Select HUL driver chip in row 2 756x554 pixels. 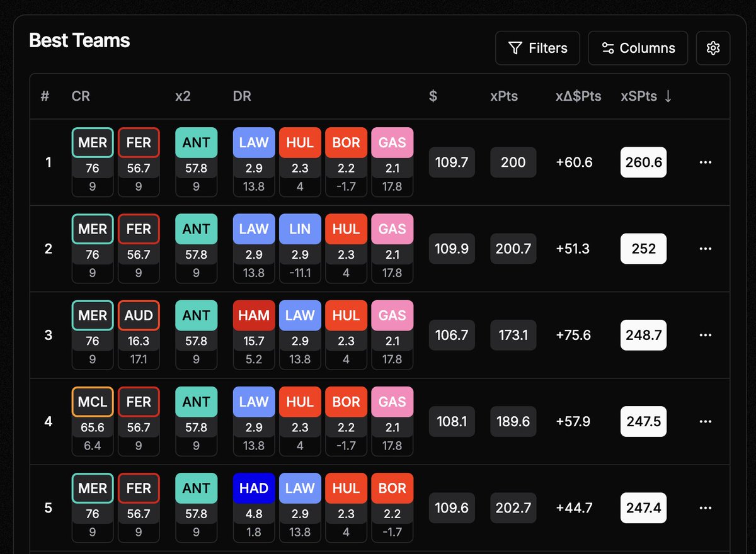coord(346,229)
